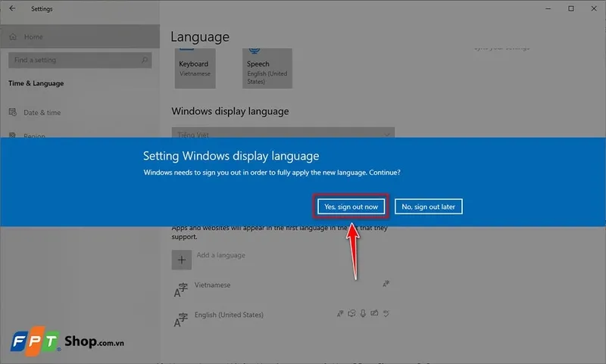606x364 pixels.
Task: Open Date & time settings page
Action: [x=42, y=113]
